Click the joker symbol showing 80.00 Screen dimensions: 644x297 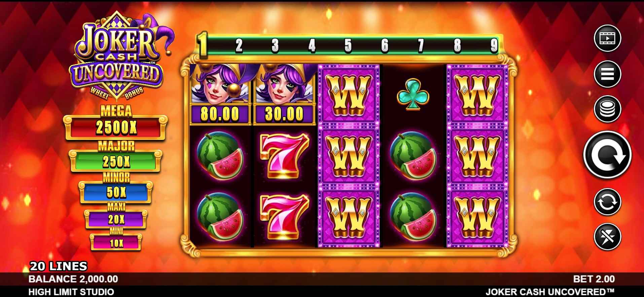220,94
